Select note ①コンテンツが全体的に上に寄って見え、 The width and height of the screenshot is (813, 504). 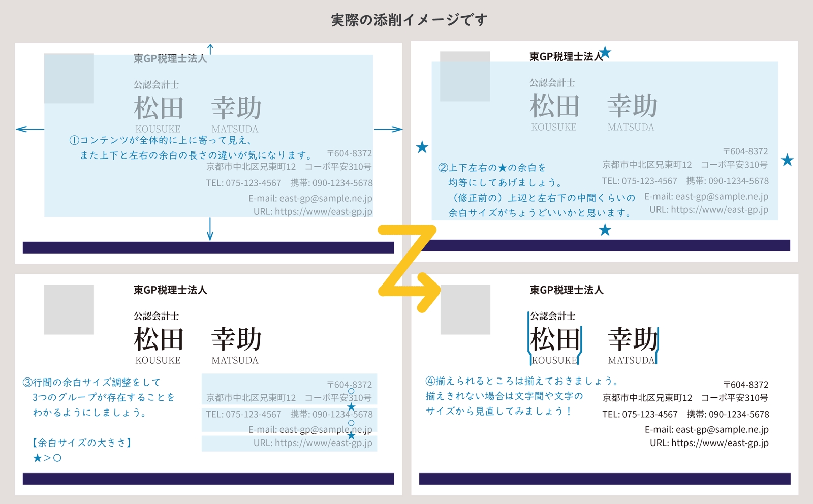click(161, 140)
